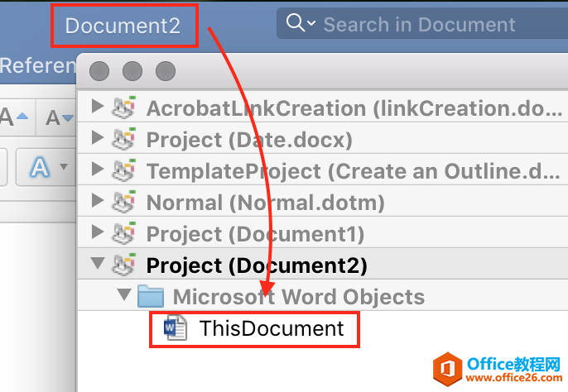568x392 pixels.
Task: Click the Normal (Normal.dotm) project icon
Action: coord(124,202)
